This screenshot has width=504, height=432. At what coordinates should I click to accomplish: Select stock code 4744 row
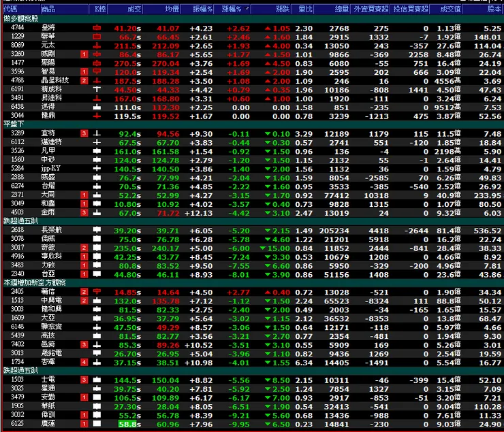[252, 29]
